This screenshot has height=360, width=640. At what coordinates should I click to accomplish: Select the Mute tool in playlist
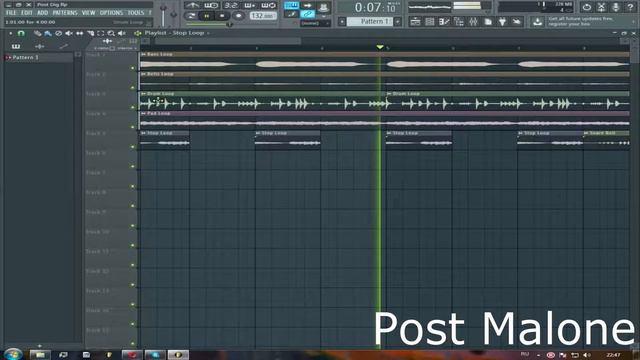[x=69, y=33]
